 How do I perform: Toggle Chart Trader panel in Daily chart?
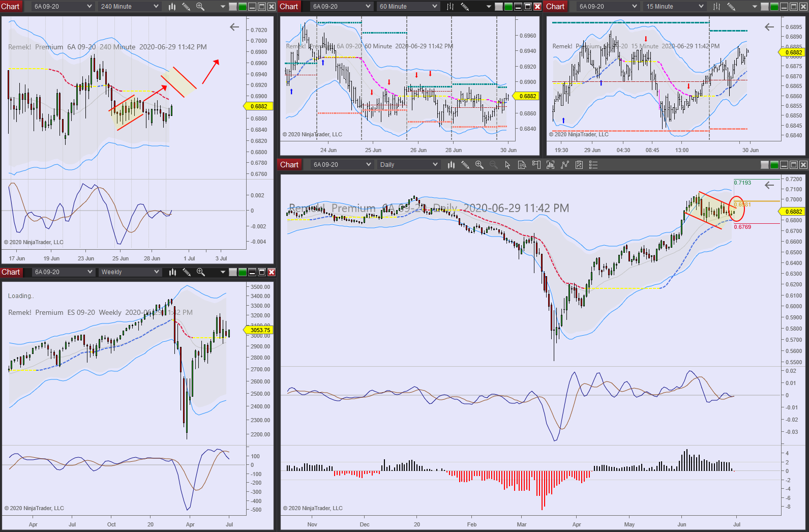[x=536, y=165]
